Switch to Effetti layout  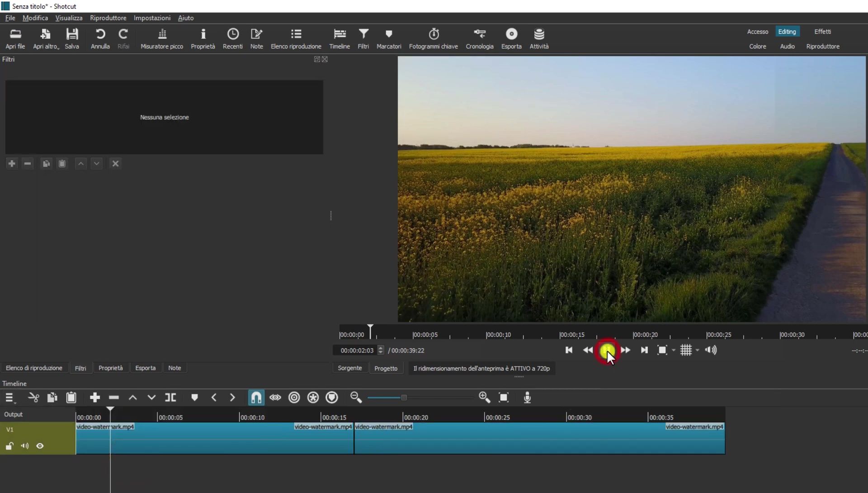(x=822, y=32)
